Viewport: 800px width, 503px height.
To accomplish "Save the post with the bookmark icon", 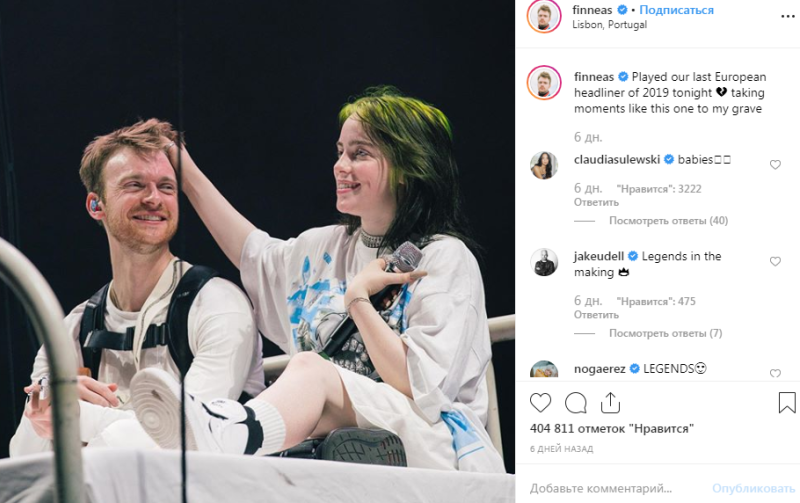I will [x=787, y=403].
